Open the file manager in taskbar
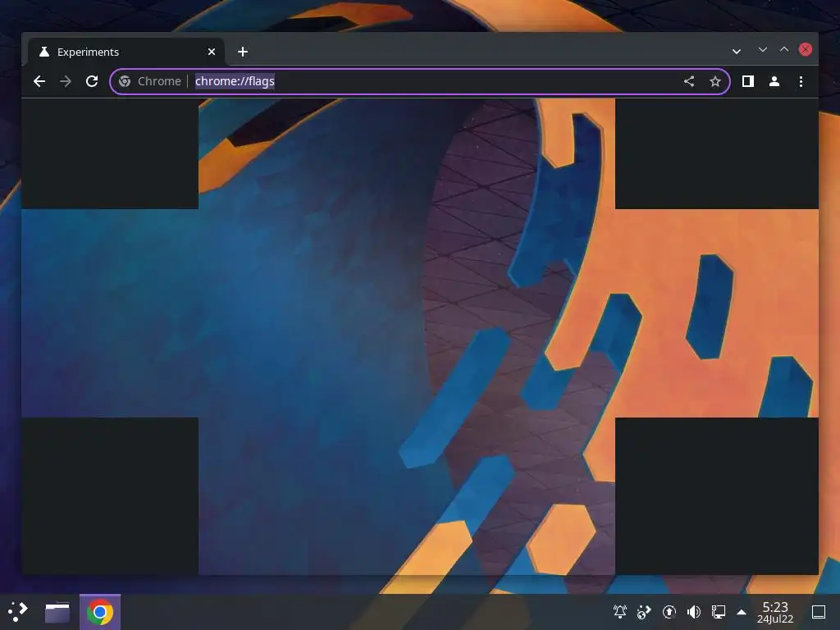This screenshot has width=840, height=630. point(57,612)
